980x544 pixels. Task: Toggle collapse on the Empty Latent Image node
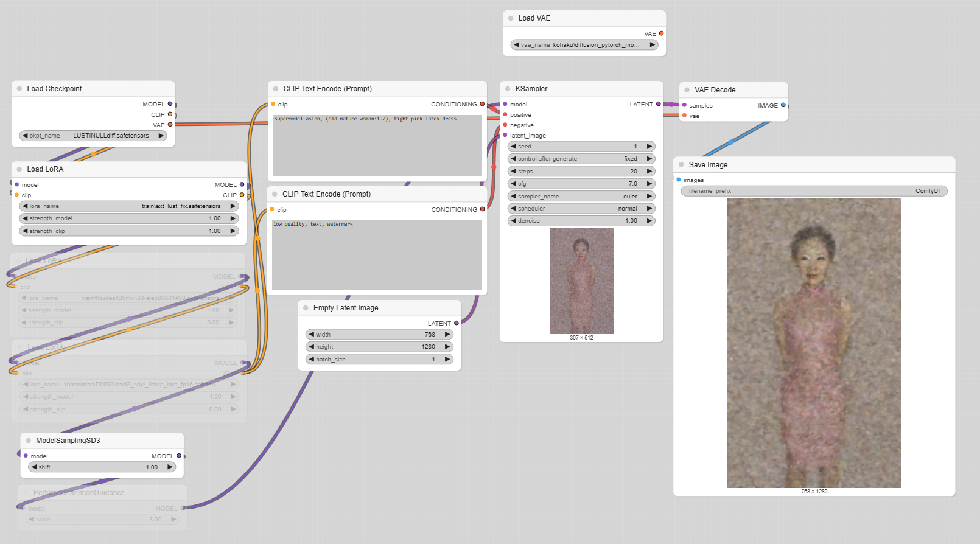tap(306, 308)
